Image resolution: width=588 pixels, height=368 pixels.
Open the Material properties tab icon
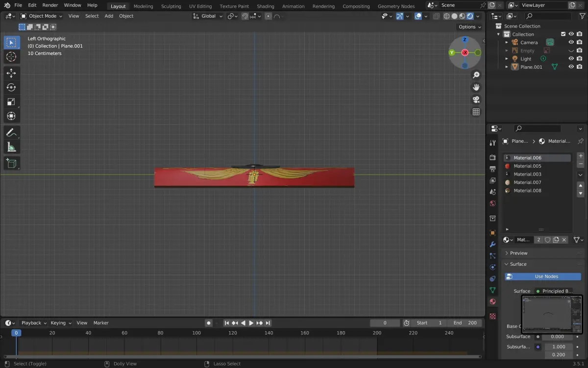pos(493,302)
